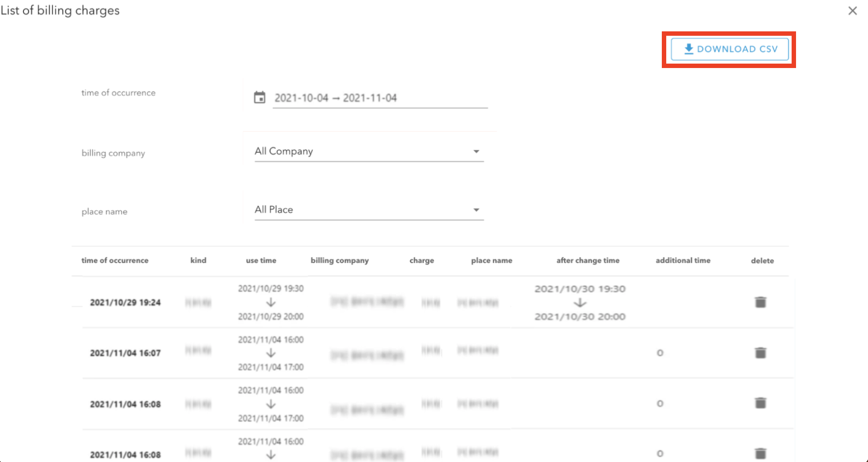868x462 pixels.
Task: Click after change time 2021/10/30 20:00
Action: [580, 317]
